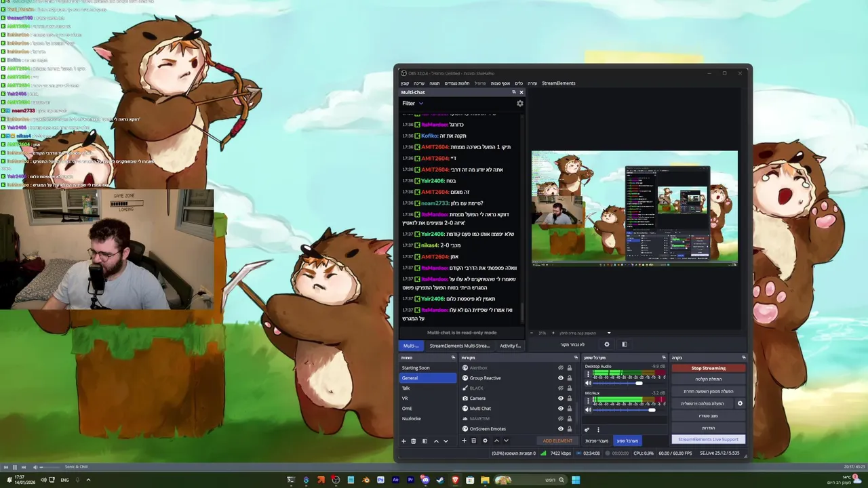
Task: Expand the Filter dropdown in Multi-Chat
Action: click(x=412, y=104)
